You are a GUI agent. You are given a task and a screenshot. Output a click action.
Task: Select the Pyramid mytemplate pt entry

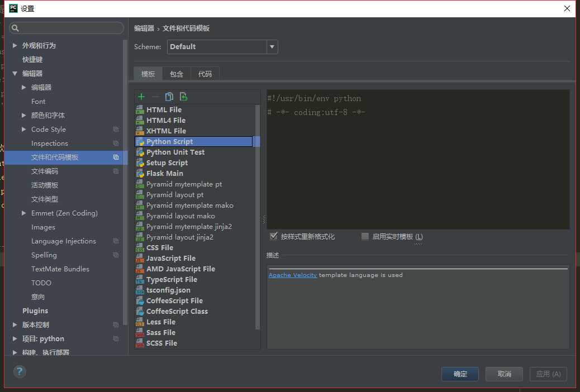pos(184,184)
